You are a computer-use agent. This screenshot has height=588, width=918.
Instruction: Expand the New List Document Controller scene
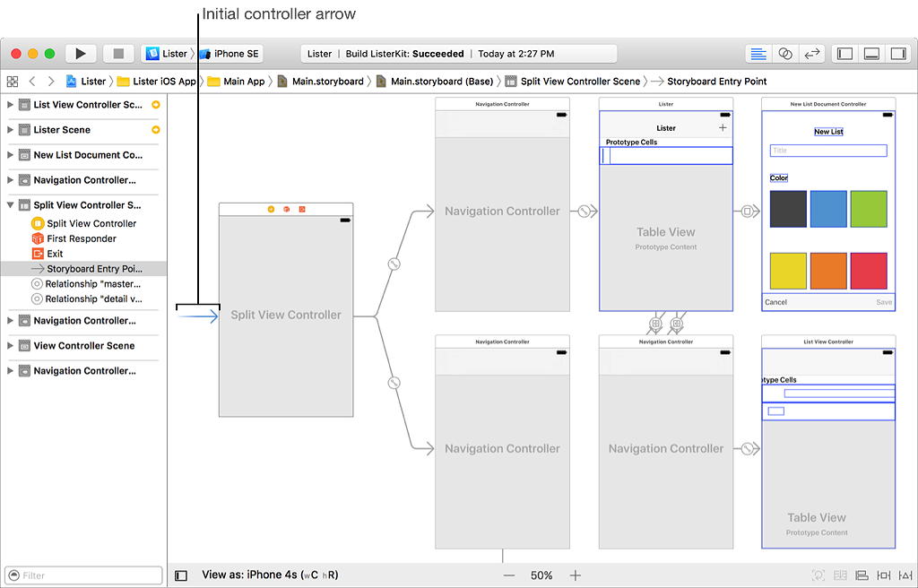point(10,155)
